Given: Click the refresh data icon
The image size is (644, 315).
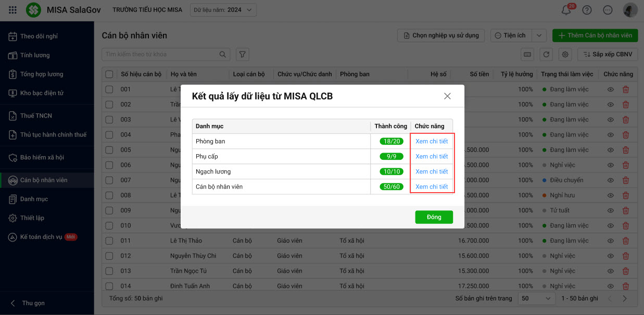Looking at the screenshot, I should [547, 54].
